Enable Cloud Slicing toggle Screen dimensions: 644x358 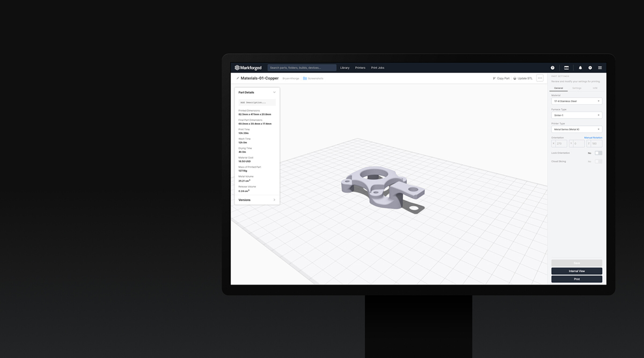pyautogui.click(x=599, y=161)
